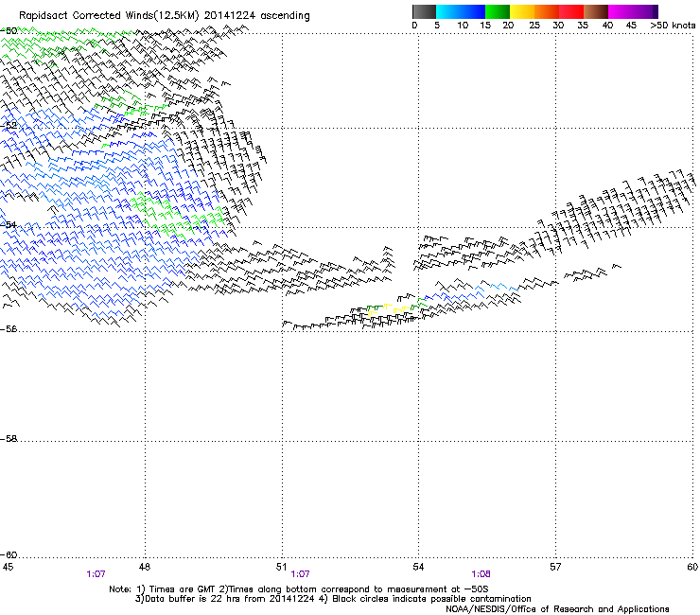Viewport: 700px width, 615px height.
Task: Click the '>50 knots' legend label
Action: [x=673, y=26]
